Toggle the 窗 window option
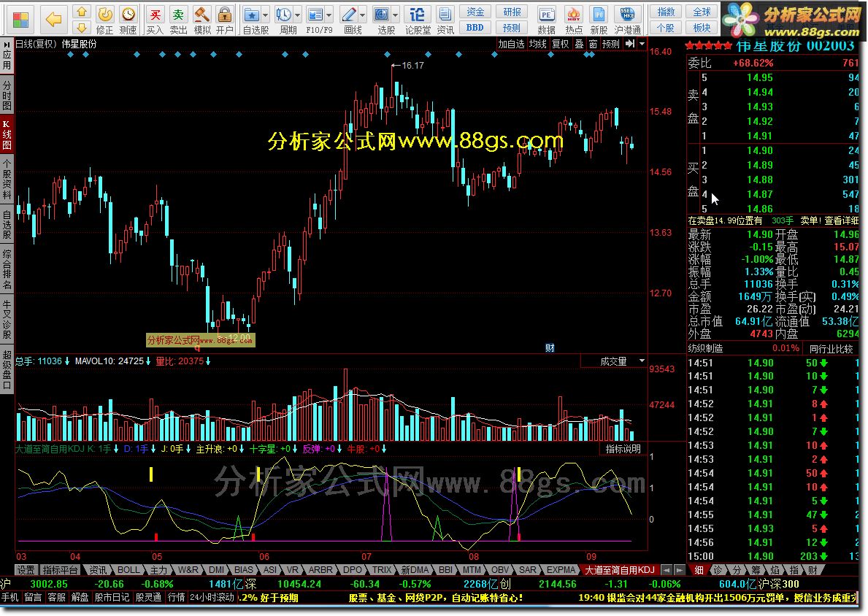The height and width of the screenshot is (616, 868). [x=593, y=44]
